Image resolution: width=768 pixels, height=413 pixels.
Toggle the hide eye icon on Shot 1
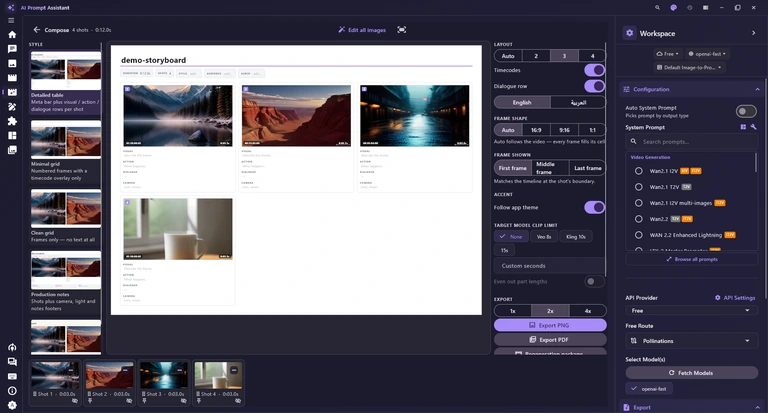[75, 401]
